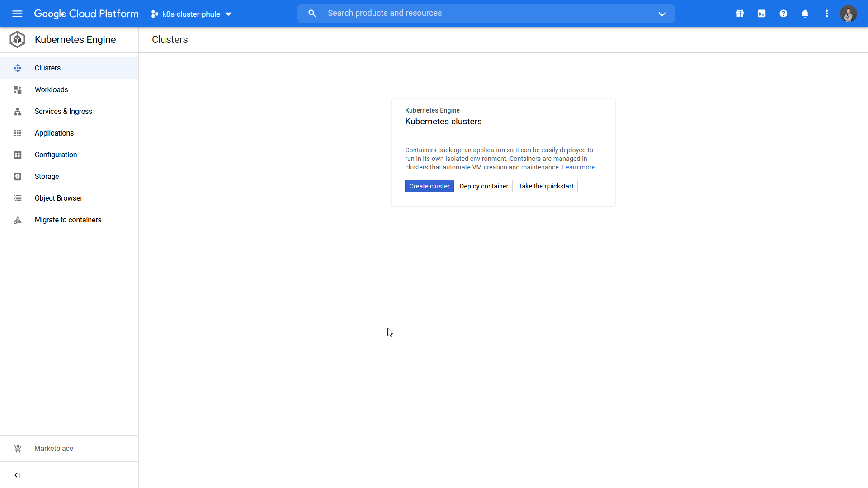Collapse the left sidebar

click(17, 475)
